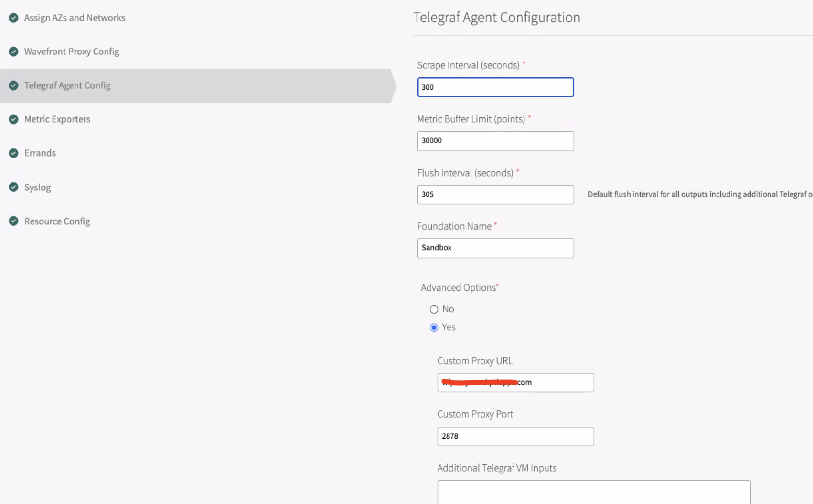Click the checkmark icon beside Telegraf Agent Config
The width and height of the screenshot is (813, 504).
(13, 85)
